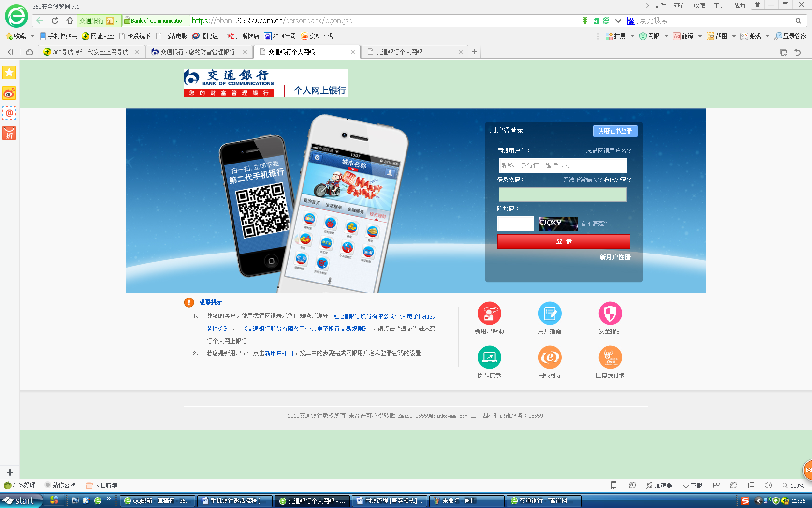Open 交通银行个人电子银行交易规则 link

click(305, 329)
